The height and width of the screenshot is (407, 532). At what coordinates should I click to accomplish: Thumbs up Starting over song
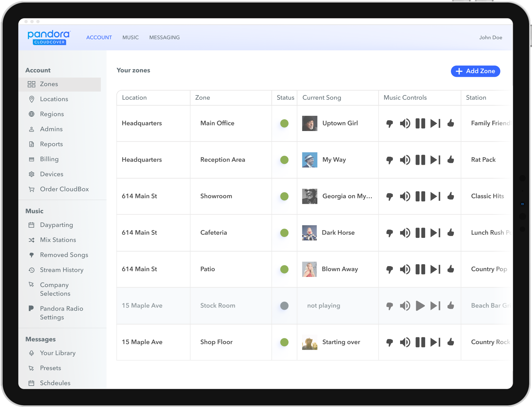coord(451,342)
